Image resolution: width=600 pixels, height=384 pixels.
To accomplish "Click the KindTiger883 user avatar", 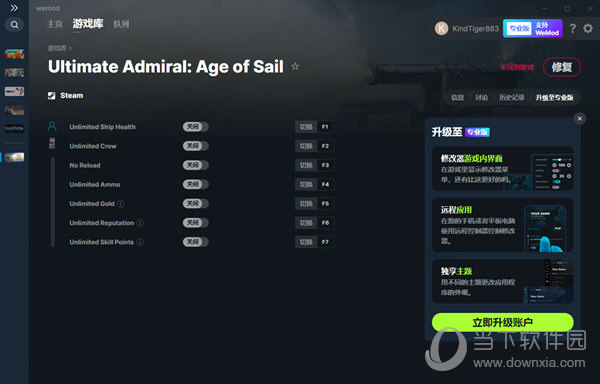I will (x=442, y=29).
